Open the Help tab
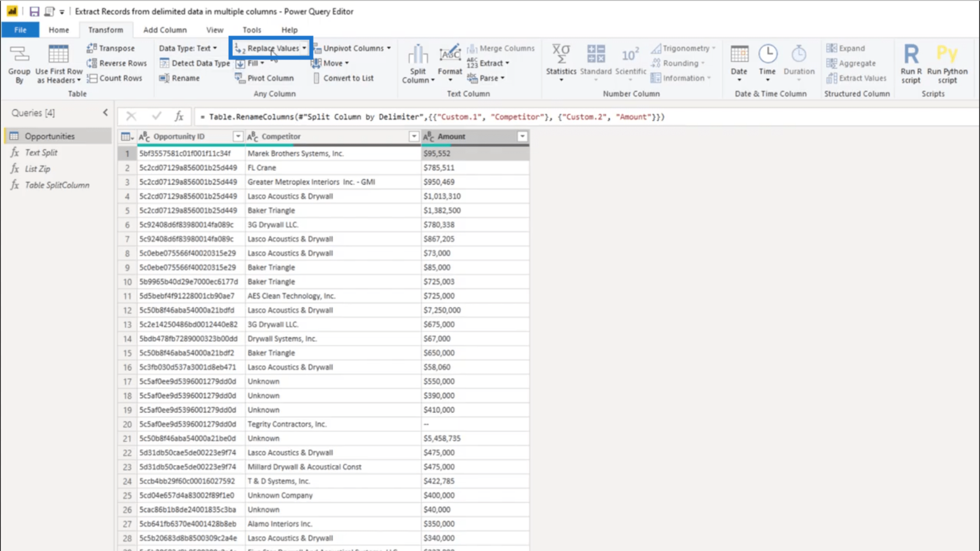This screenshot has width=980, height=551. pos(289,30)
